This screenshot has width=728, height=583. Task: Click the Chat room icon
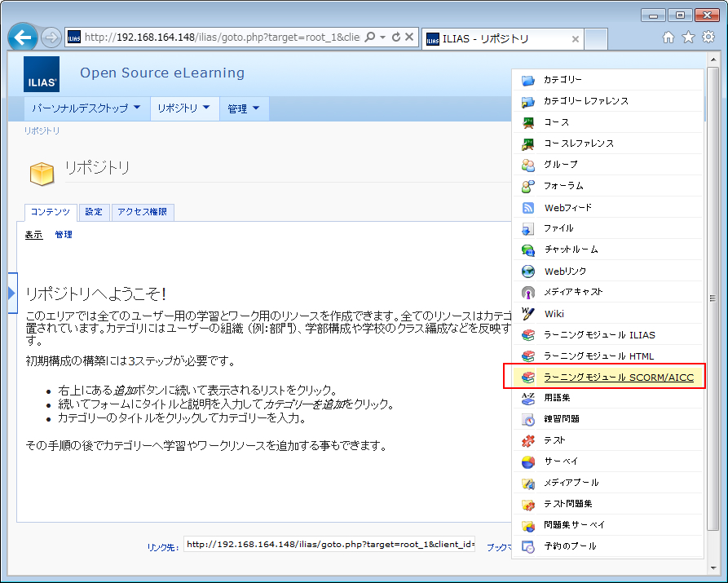point(528,250)
